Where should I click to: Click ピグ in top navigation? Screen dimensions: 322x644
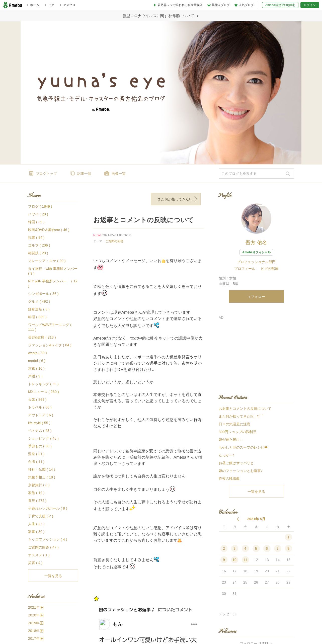click(49, 5)
